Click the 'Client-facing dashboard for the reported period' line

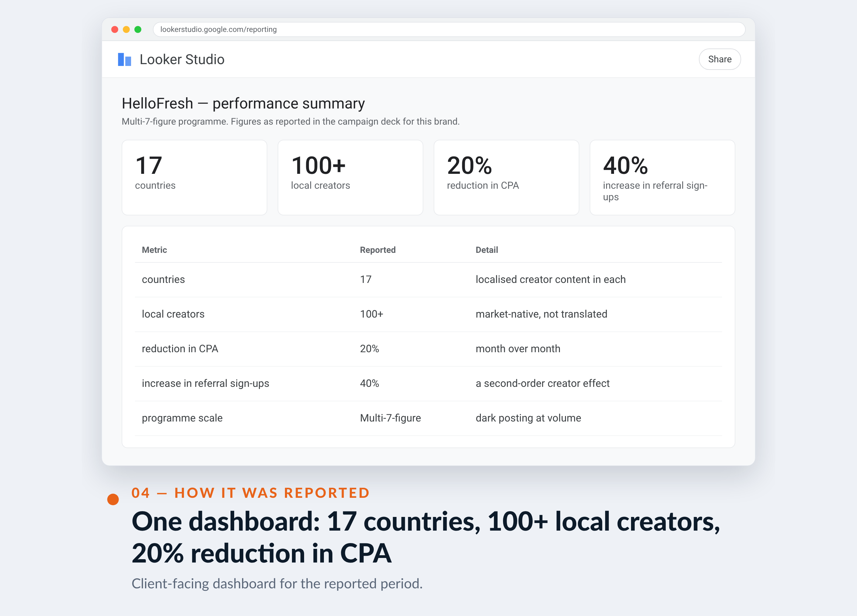pyautogui.click(x=277, y=583)
